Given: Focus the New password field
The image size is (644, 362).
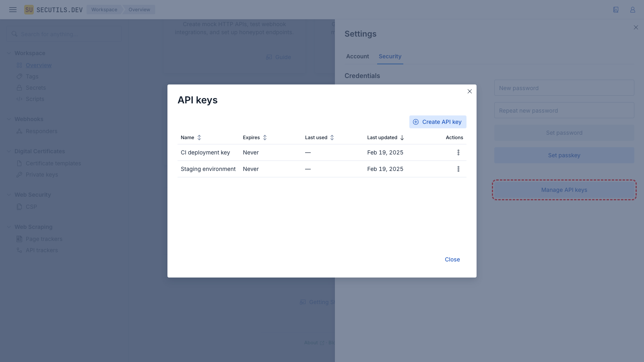Looking at the screenshot, I should point(564,88).
